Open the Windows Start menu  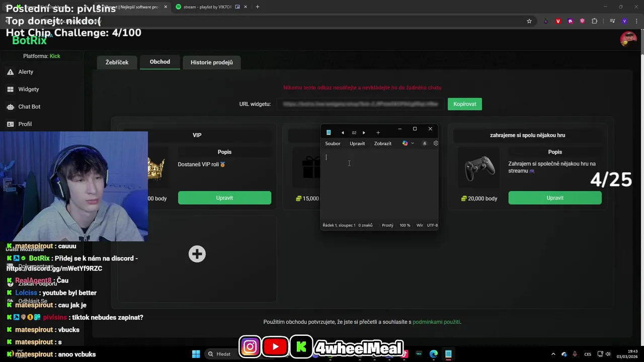(x=196, y=354)
